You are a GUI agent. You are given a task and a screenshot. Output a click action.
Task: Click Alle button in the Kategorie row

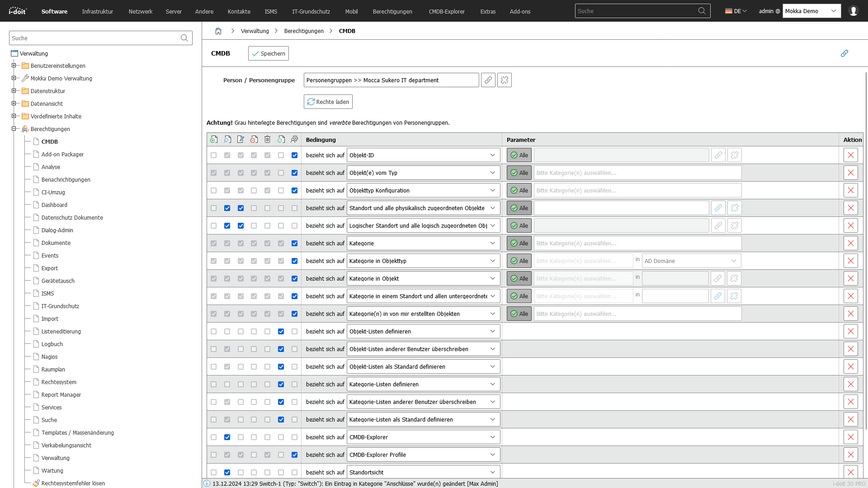point(519,243)
